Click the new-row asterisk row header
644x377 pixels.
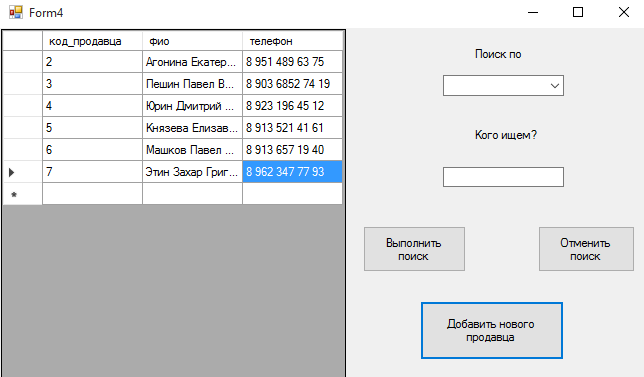[x=23, y=194]
